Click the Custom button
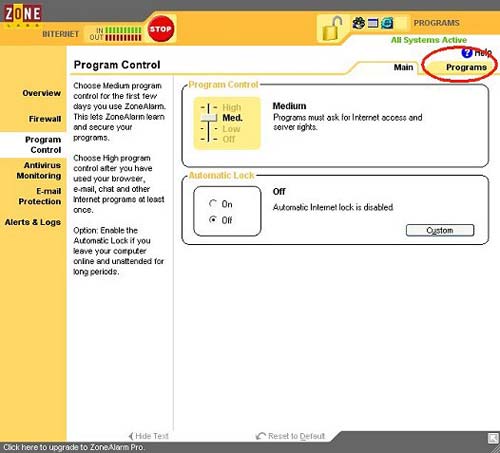The width and height of the screenshot is (500, 453). pos(440,230)
